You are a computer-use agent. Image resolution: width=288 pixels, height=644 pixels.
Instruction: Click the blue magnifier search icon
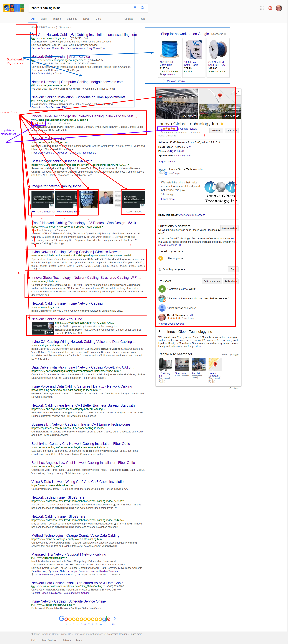point(143,8)
